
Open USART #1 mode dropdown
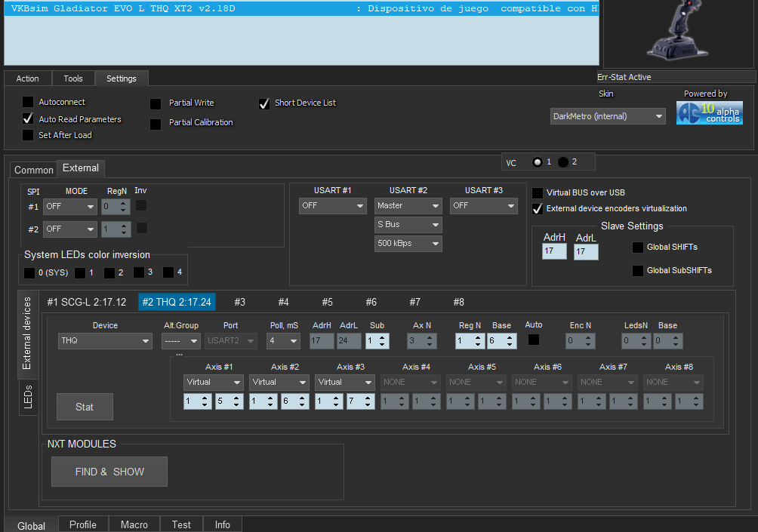(x=333, y=206)
